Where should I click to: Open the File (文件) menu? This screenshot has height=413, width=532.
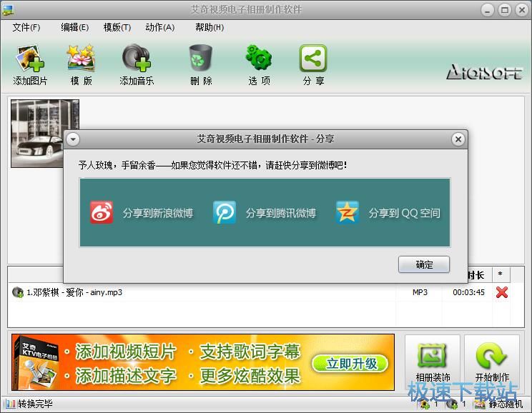tap(26, 27)
